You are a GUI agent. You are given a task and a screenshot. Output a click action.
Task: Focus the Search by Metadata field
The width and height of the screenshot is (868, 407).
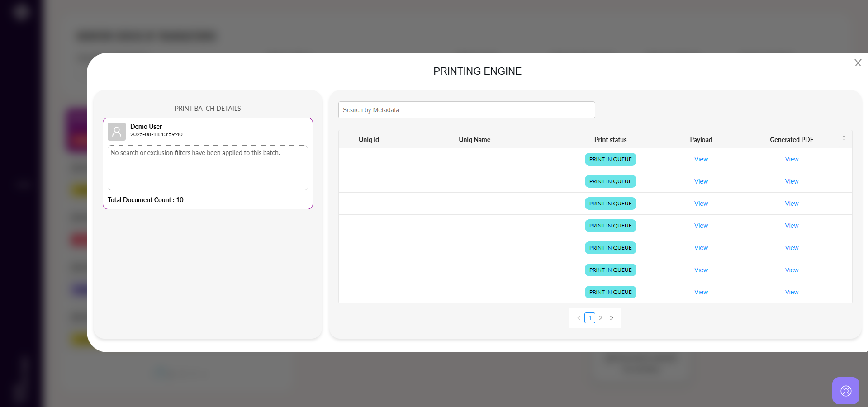466,110
